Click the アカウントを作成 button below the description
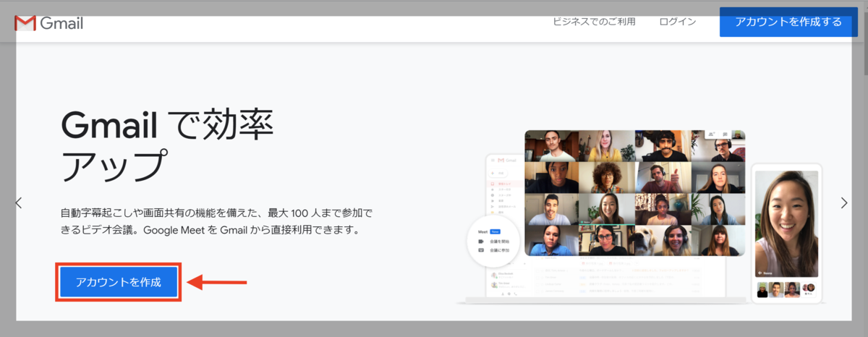The image size is (868, 337). click(119, 281)
